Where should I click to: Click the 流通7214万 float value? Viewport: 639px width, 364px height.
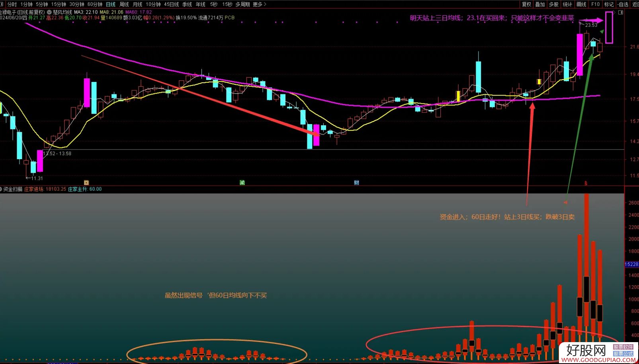click(x=211, y=18)
